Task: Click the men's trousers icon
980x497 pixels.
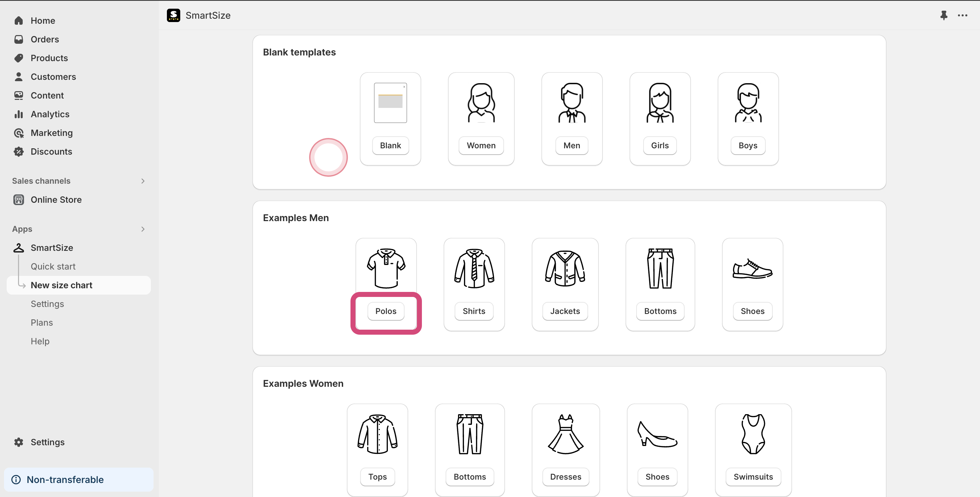Action: pos(660,268)
